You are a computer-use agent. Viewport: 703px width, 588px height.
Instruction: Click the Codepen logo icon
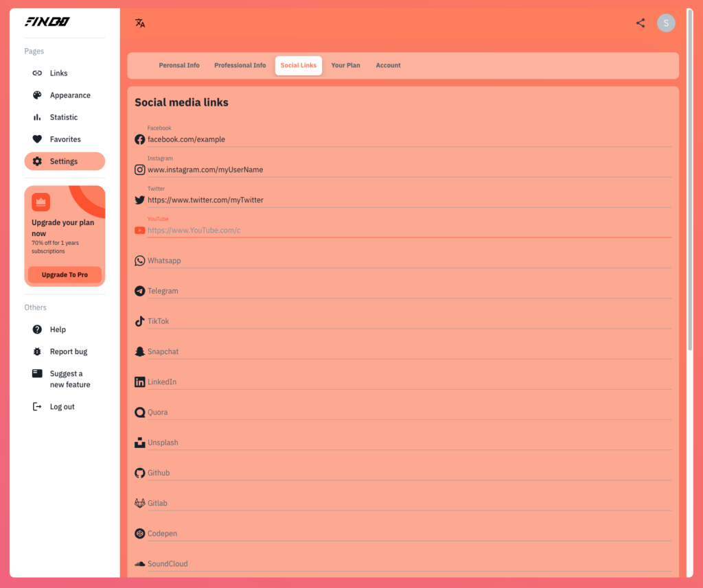coord(140,533)
